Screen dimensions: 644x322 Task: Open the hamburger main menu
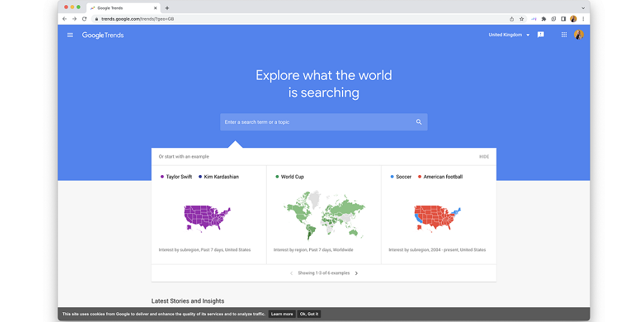[70, 35]
